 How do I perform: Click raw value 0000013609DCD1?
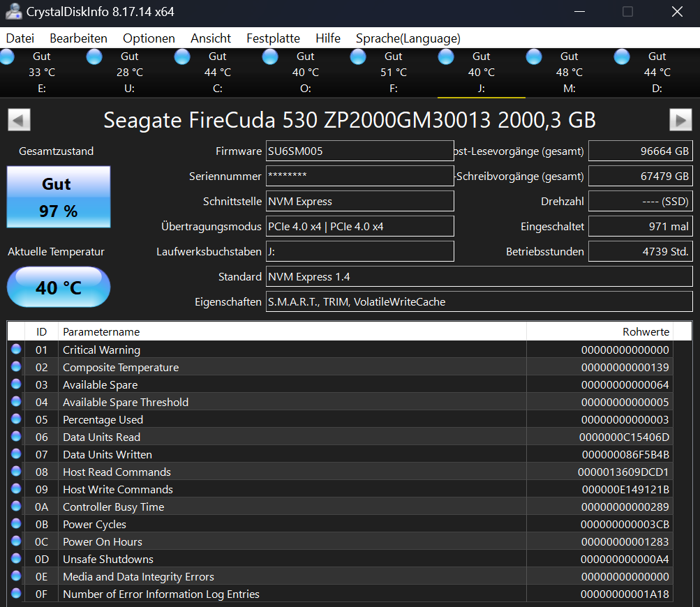(623, 472)
